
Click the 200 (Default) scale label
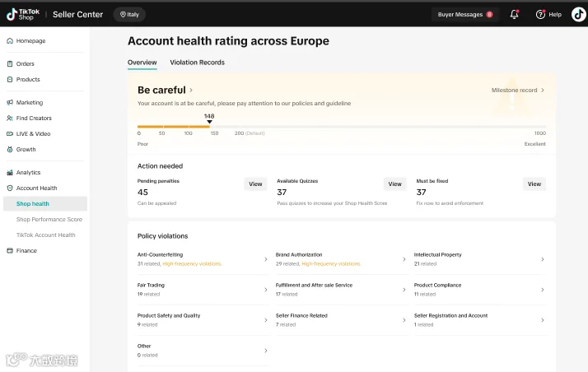(250, 133)
